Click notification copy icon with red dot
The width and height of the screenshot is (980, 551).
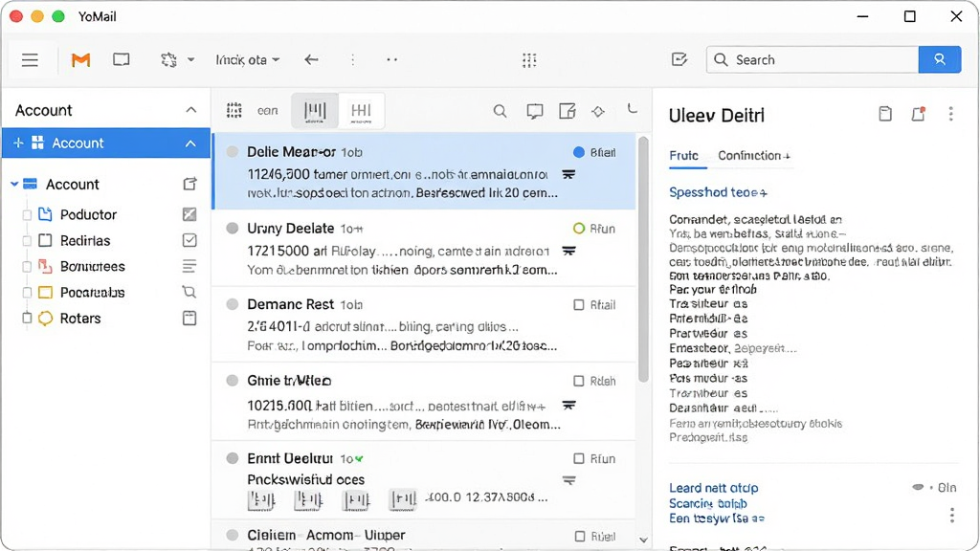(918, 114)
